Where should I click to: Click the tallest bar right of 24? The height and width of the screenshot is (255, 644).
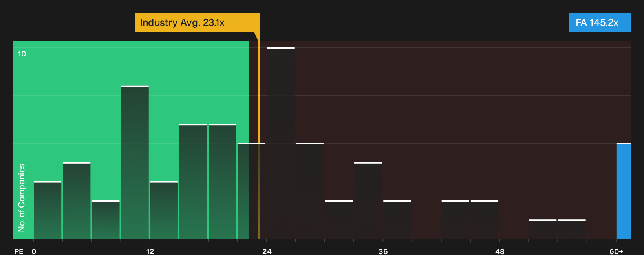[280, 143]
